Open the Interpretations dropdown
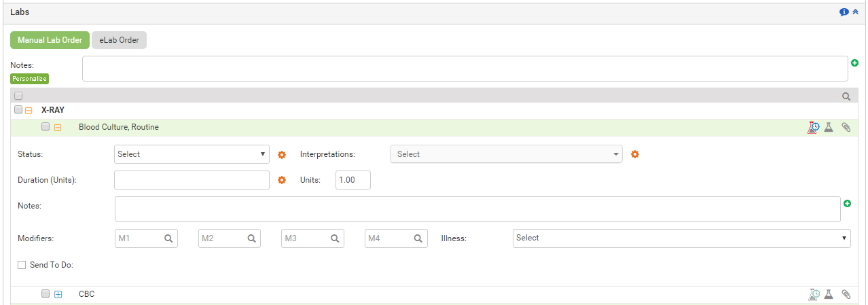 click(506, 154)
